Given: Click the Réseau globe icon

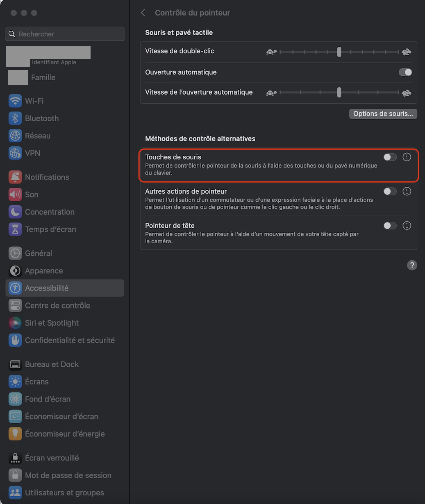Looking at the screenshot, I should pos(15,136).
